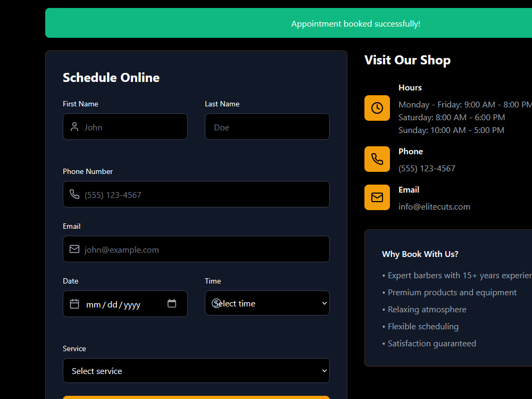
Task: Click 'Relaxing atmosphere' bullet
Action: [424, 310]
